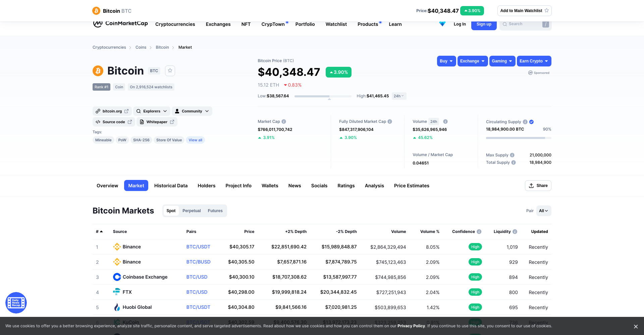Click the BTC/USDT pair link for Binance
Viewport: 644px width, 335px height.
click(198, 247)
